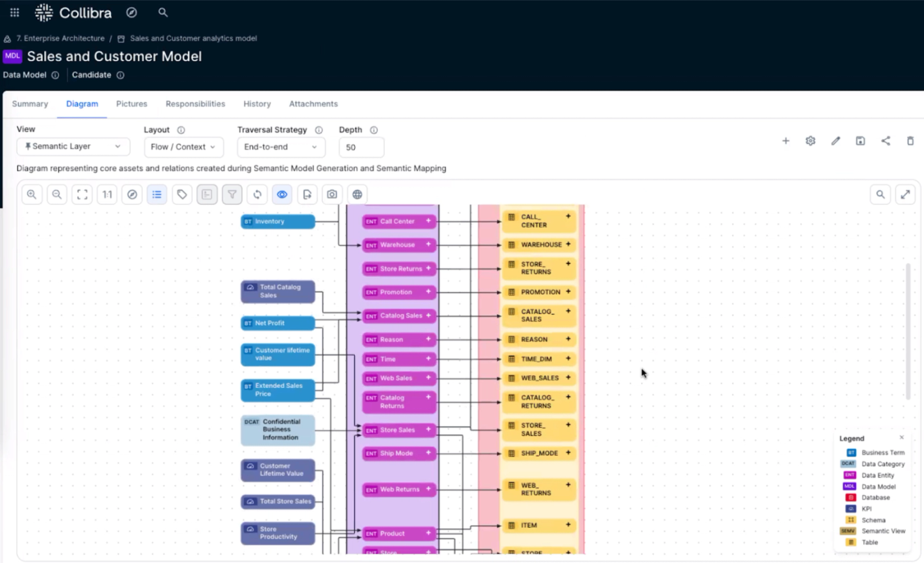Click the fit-to-screen diagram icon
The height and width of the screenshot is (563, 924).
(x=82, y=194)
